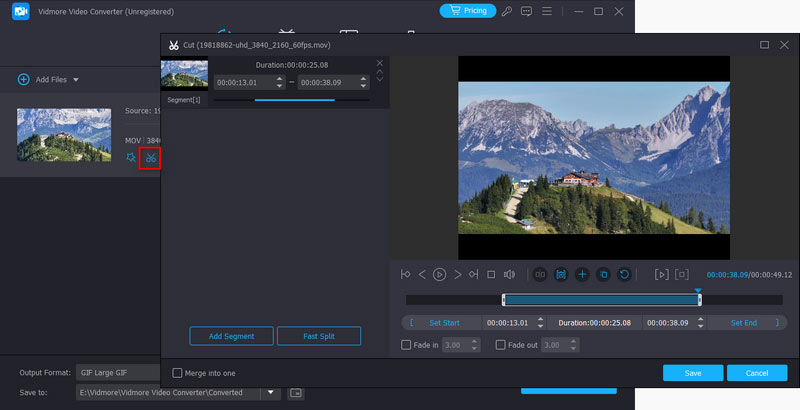Viewport: 800px width, 410px height.
Task: Click the magic wand Edit icon
Action: 130,158
